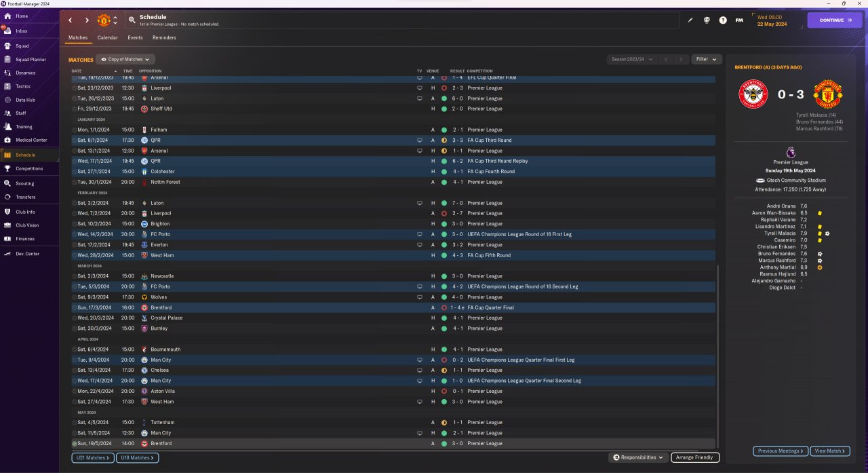Go back with the left arrow

point(70,20)
